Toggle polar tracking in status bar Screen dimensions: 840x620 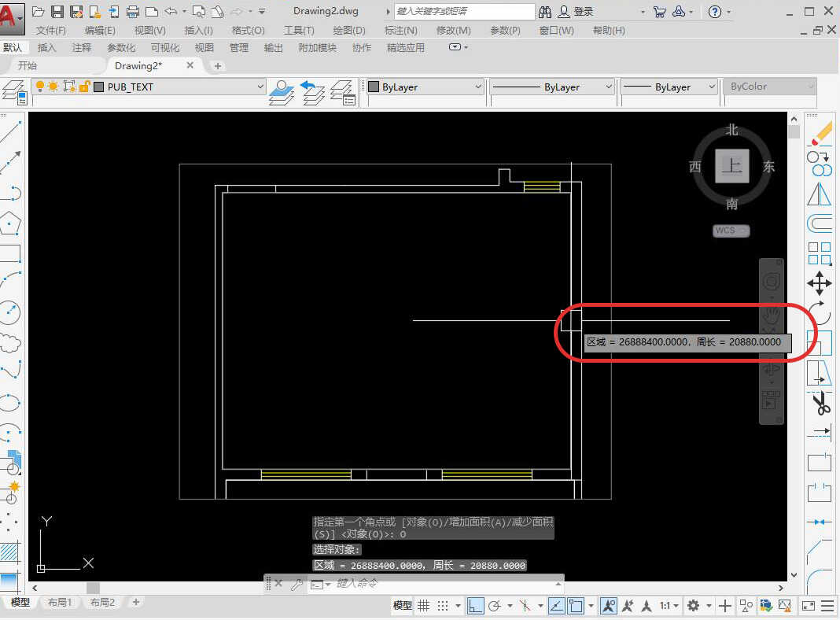click(x=495, y=606)
